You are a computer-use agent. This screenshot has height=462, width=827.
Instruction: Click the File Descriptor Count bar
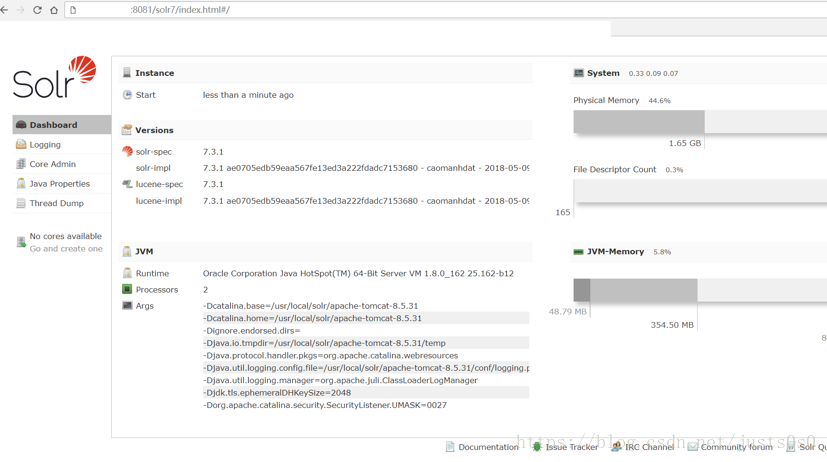click(700, 190)
